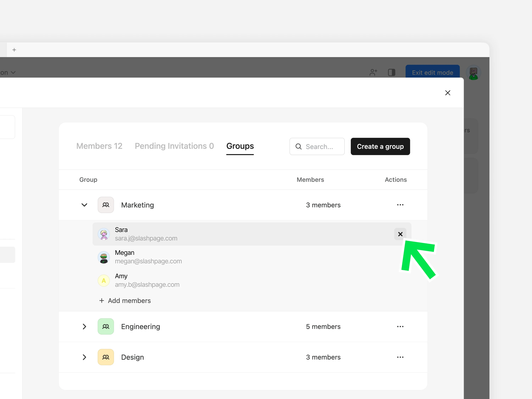The height and width of the screenshot is (399, 532).
Task: Open Design group three-dot menu
Action: [x=400, y=357]
